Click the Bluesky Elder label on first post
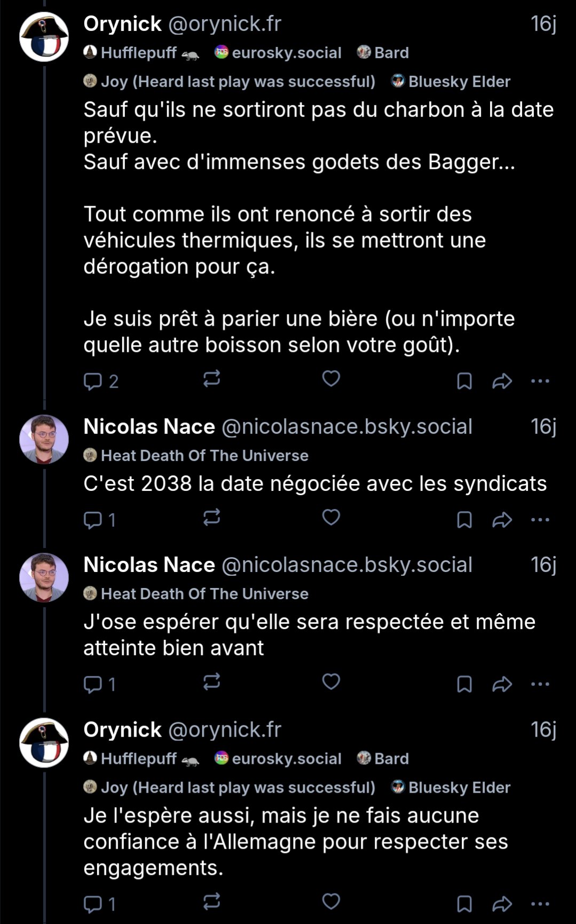 [451, 81]
